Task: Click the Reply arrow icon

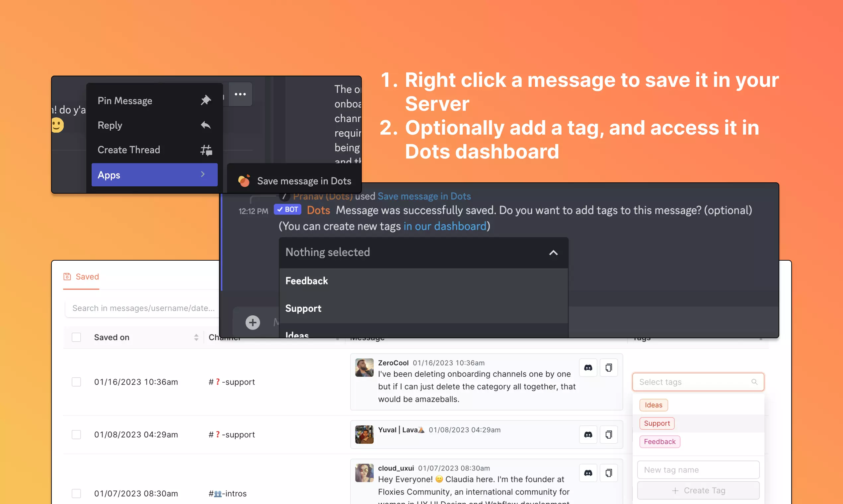Action: [206, 125]
